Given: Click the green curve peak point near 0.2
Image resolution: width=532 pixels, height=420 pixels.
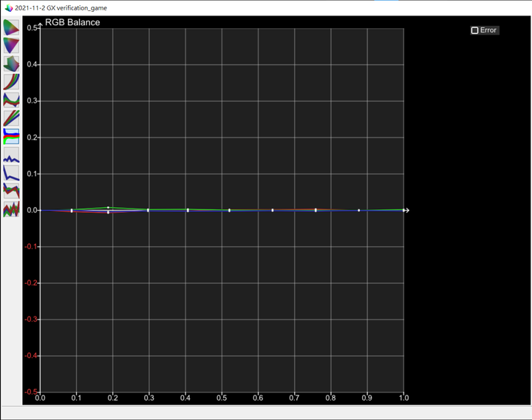Looking at the screenshot, I should 108,208.
